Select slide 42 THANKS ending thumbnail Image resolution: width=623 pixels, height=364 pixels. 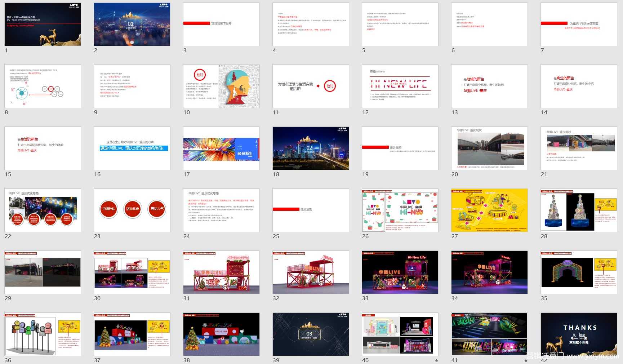(x=579, y=334)
